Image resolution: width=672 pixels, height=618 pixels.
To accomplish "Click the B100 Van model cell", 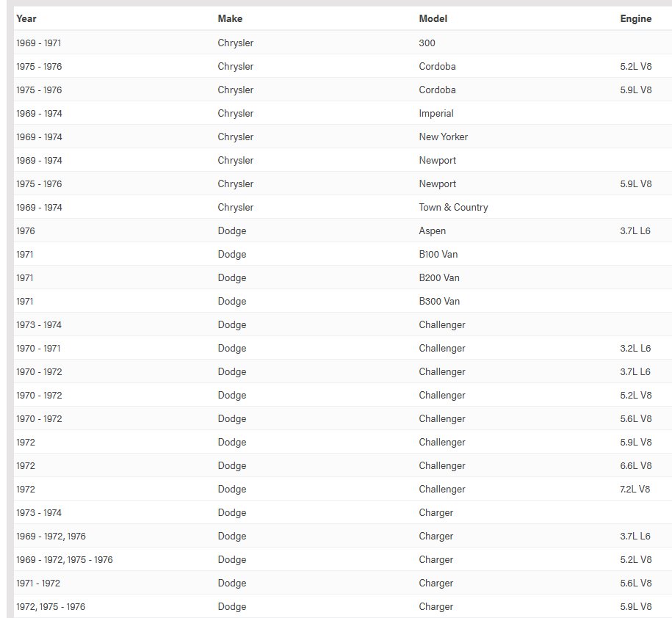I will [x=438, y=255].
